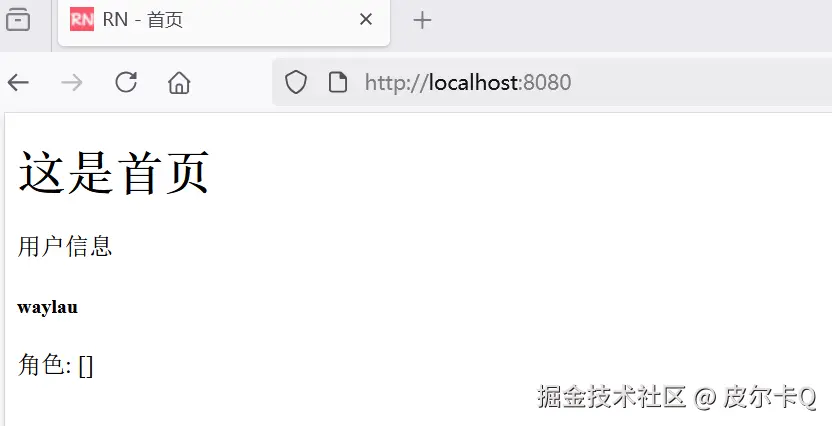Go back with the left arrow
832x426 pixels.
[18, 83]
